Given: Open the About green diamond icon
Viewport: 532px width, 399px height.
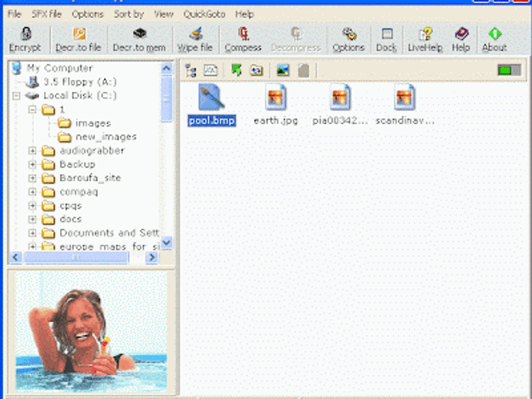Looking at the screenshot, I should [495, 39].
